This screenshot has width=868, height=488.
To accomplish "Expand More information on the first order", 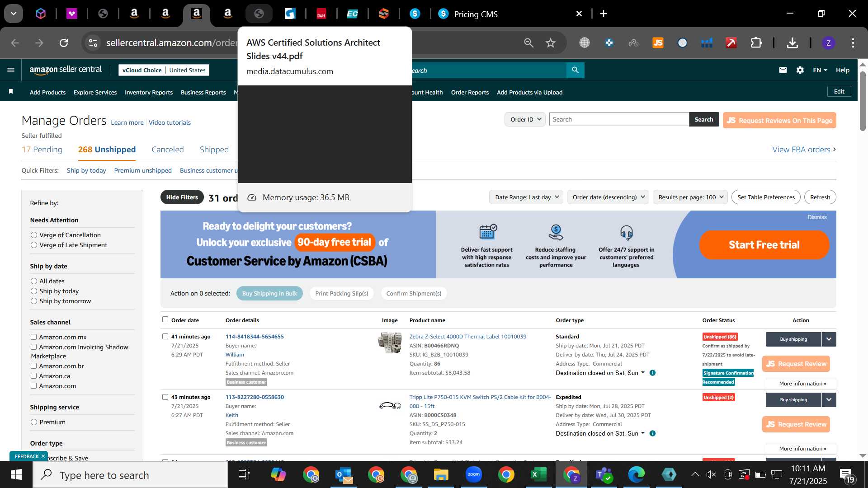I will point(801,384).
